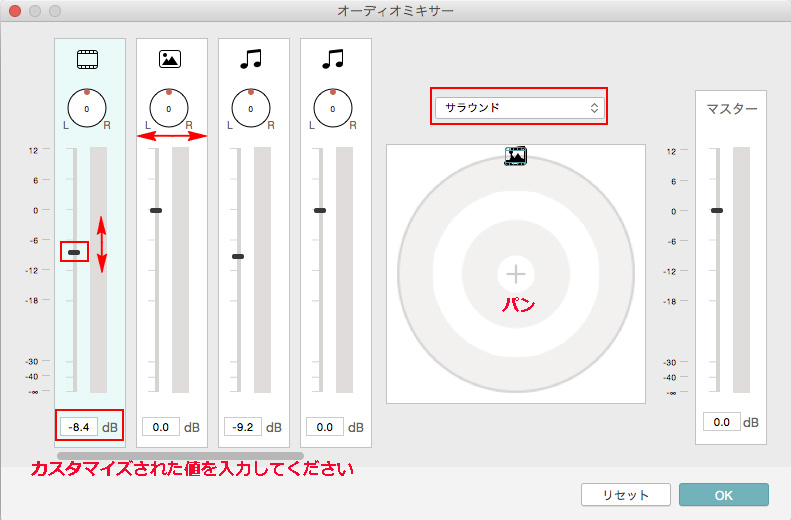Viewport: 791px width, 520px height.
Task: Click the second music track pan knob
Action: 333,108
